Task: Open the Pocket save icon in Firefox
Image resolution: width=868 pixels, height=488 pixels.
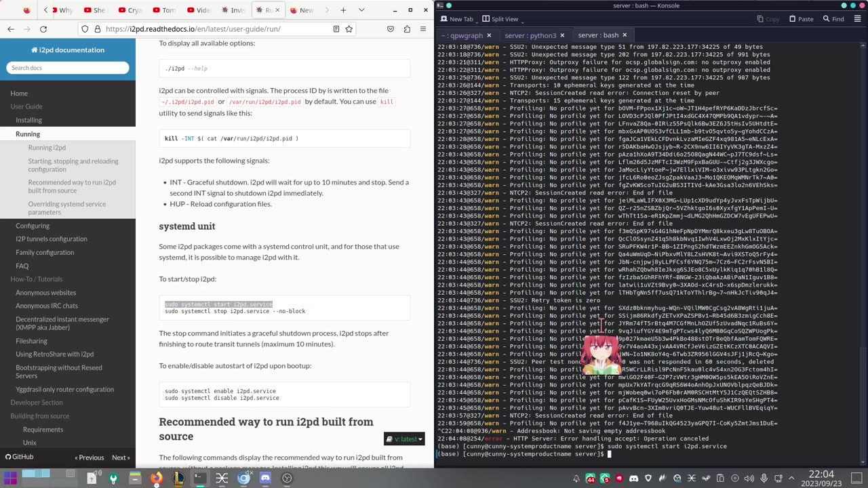Action: (391, 29)
